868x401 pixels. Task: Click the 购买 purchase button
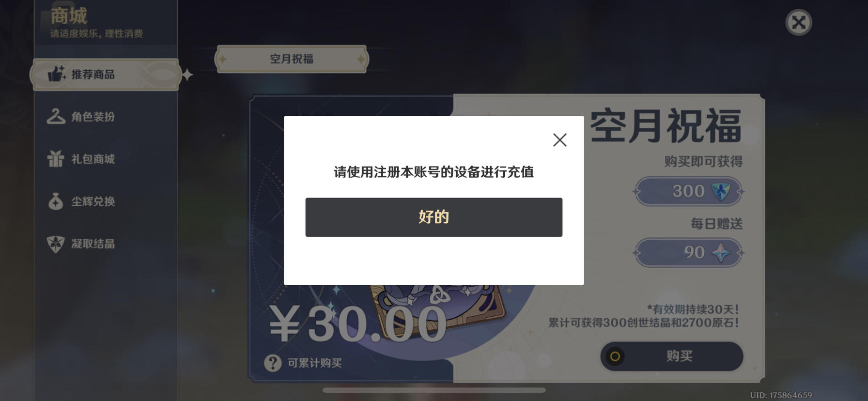click(672, 356)
